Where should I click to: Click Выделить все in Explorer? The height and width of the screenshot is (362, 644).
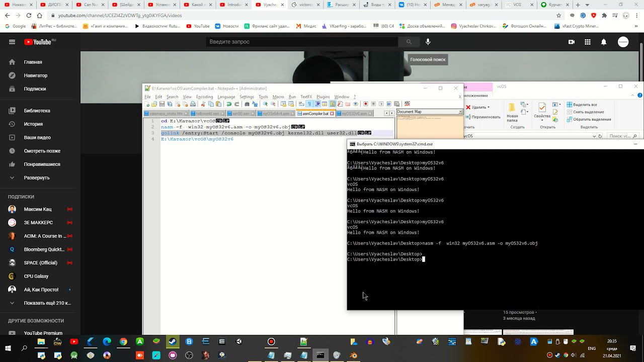582,105
